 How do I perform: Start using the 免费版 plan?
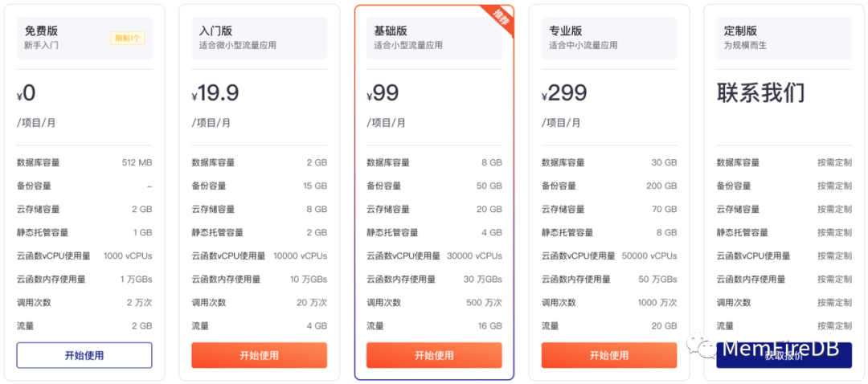84,355
